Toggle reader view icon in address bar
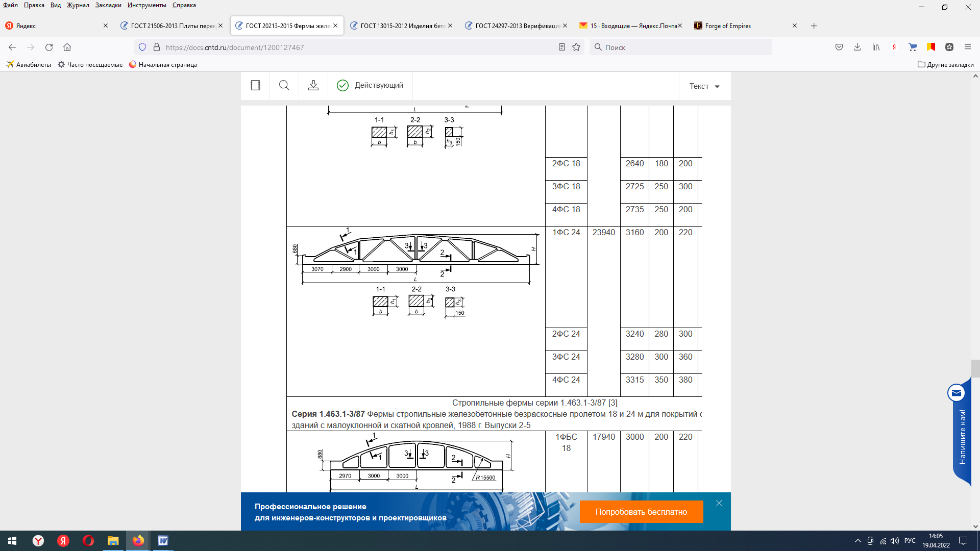The width and height of the screenshot is (980, 551). (562, 47)
